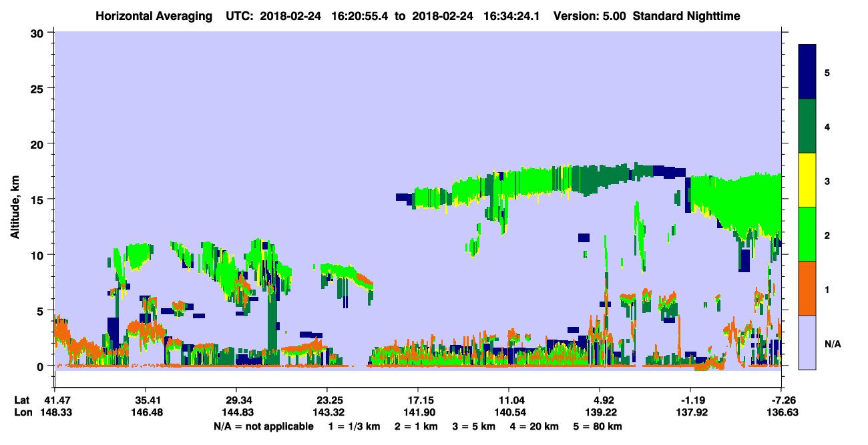The height and width of the screenshot is (445, 868).
Task: Click 'Version: 5.00' in the title
Action: pyautogui.click(x=590, y=16)
